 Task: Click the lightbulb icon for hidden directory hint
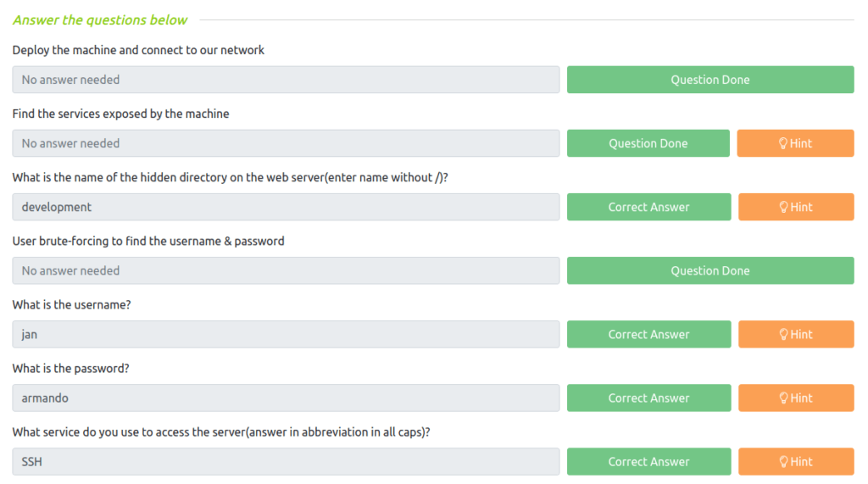tap(783, 207)
